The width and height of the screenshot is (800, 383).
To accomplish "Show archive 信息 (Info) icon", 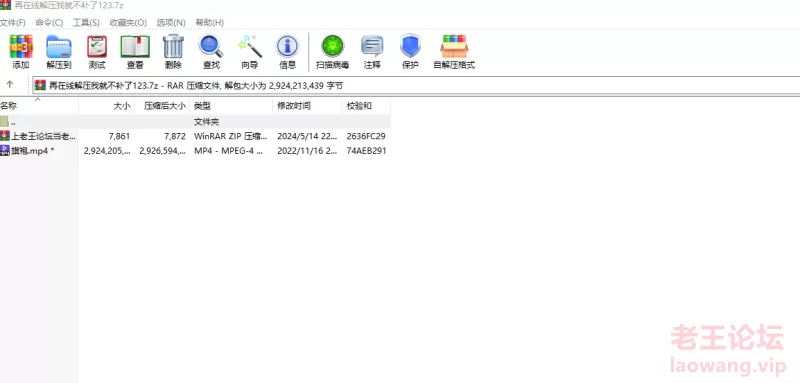I will click(288, 46).
